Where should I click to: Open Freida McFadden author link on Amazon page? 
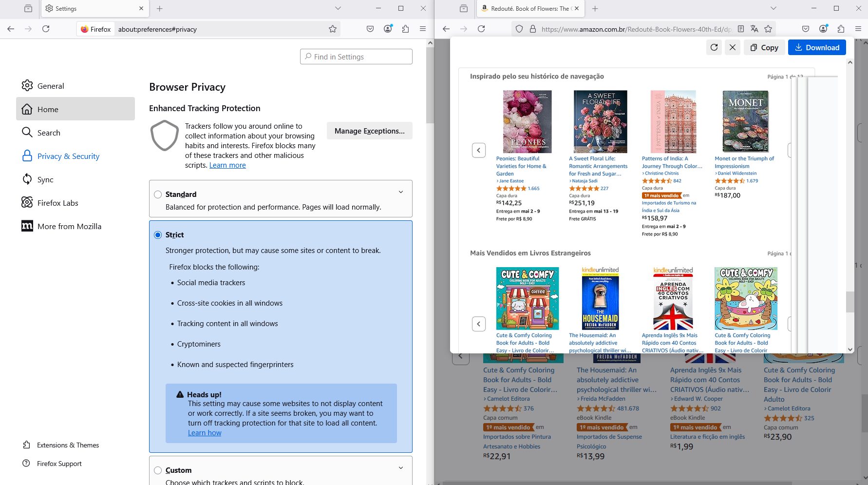(x=603, y=399)
